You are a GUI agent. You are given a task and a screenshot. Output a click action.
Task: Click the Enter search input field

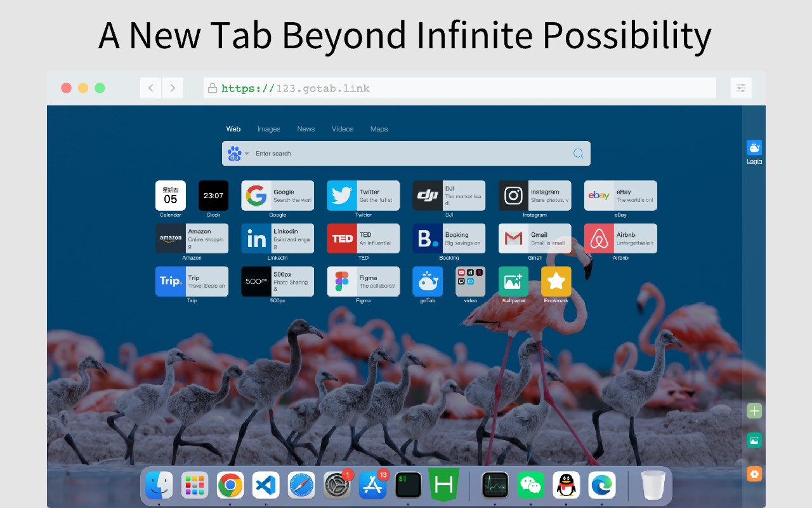click(x=406, y=153)
